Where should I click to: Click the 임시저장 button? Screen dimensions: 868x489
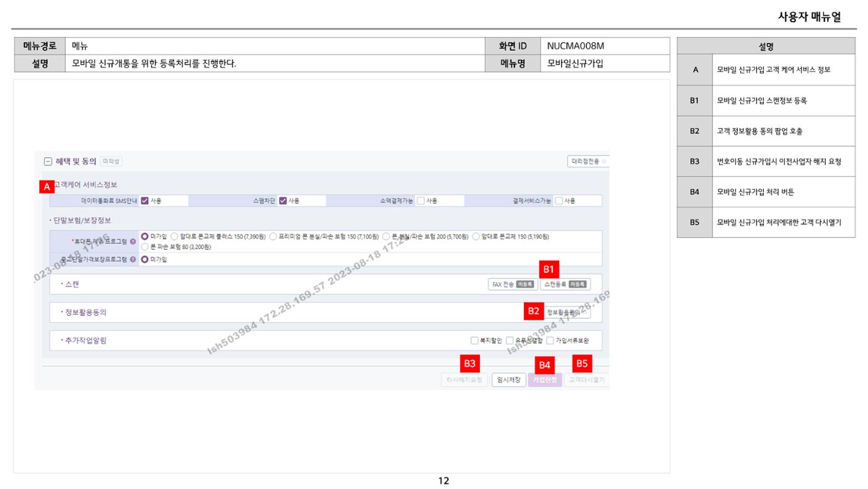point(508,380)
